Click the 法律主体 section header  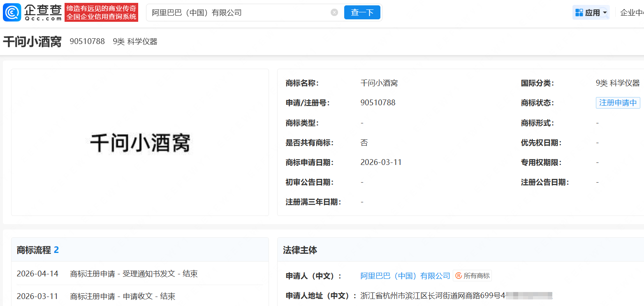pyautogui.click(x=300, y=250)
